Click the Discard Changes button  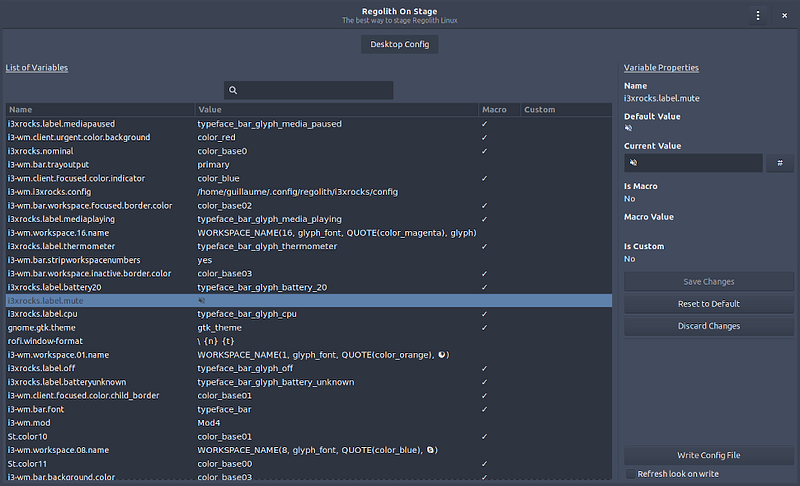coord(709,326)
